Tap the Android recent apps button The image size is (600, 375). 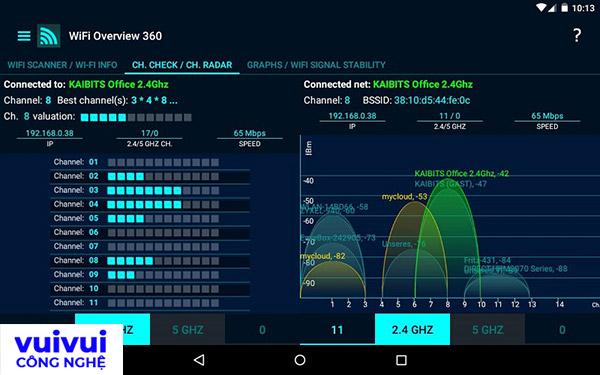click(x=401, y=360)
